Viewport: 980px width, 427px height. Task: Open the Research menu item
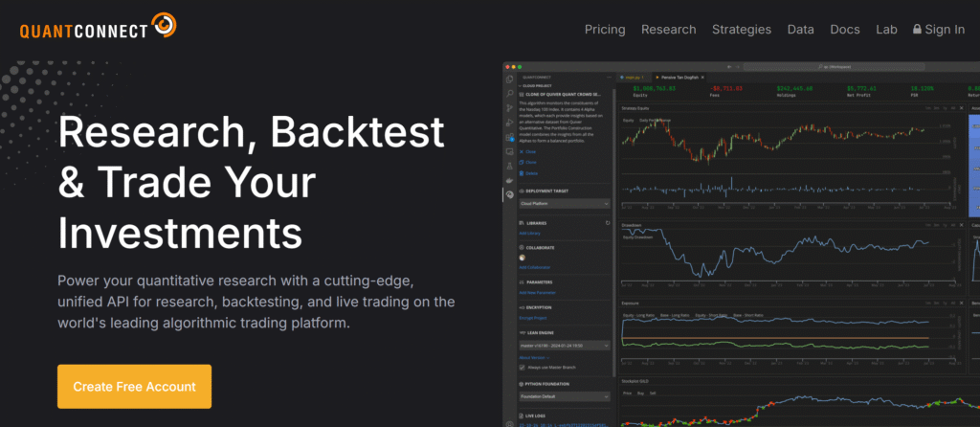[668, 30]
